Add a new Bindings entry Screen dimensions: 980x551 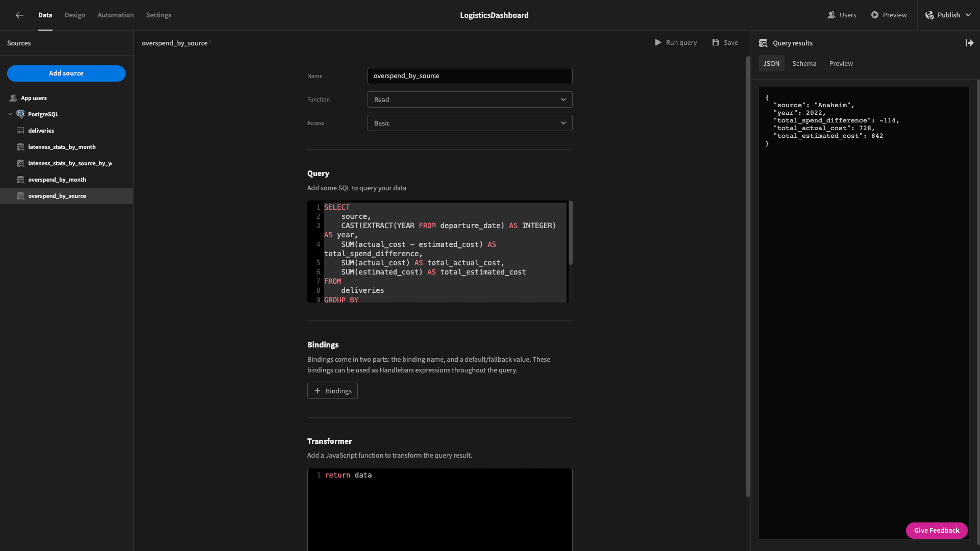point(332,391)
